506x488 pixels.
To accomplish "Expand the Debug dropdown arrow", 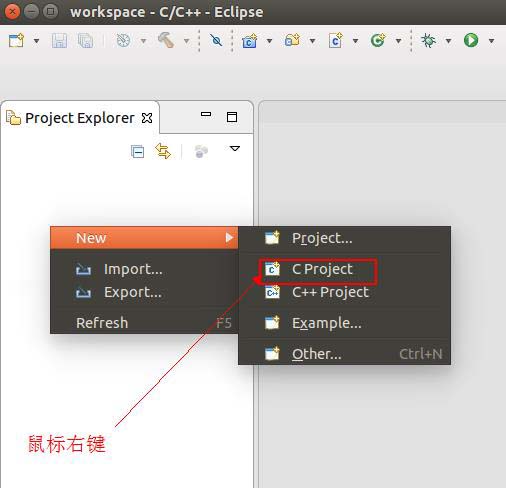I will [448, 41].
